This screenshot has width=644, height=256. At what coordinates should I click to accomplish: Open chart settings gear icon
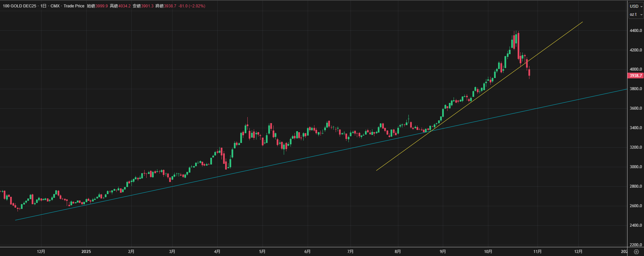coord(636,252)
